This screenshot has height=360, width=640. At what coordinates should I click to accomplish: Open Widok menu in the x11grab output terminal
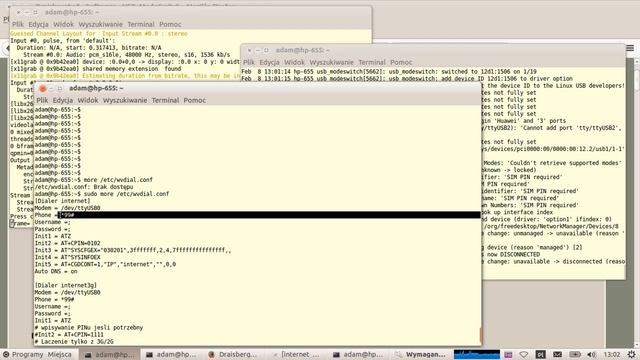(63, 24)
